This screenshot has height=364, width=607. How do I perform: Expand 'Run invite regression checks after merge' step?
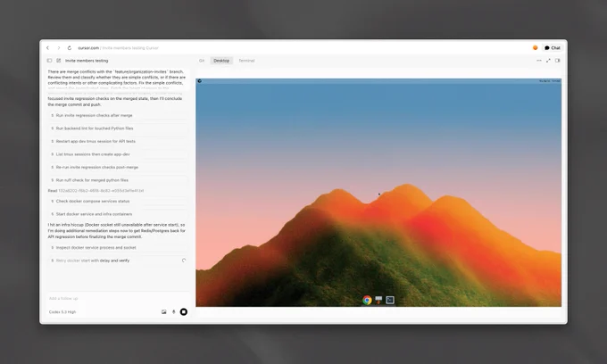[x=119, y=115]
